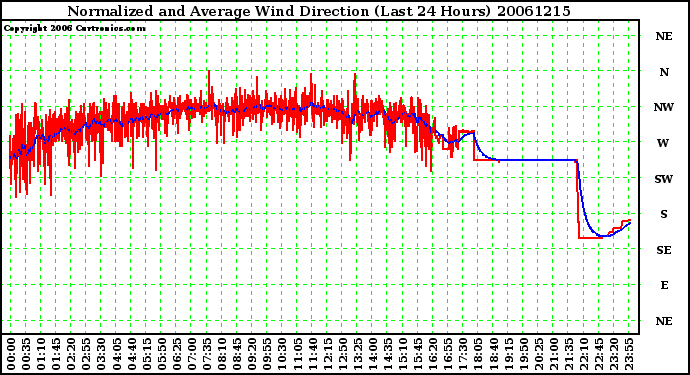Select the 04:05 time axis label
Viewport: 690px width, 375px height.
click(x=117, y=354)
